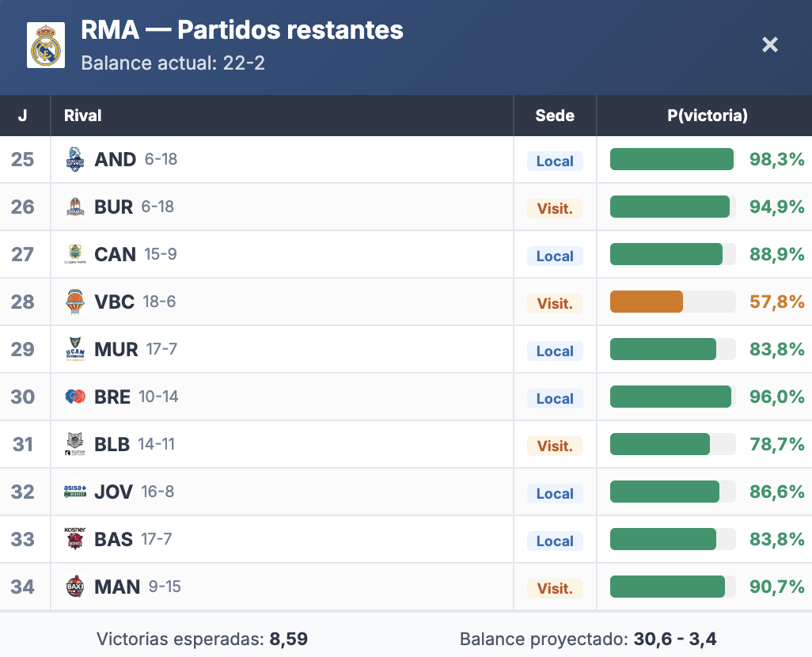Close the remaining matches panel

(770, 45)
